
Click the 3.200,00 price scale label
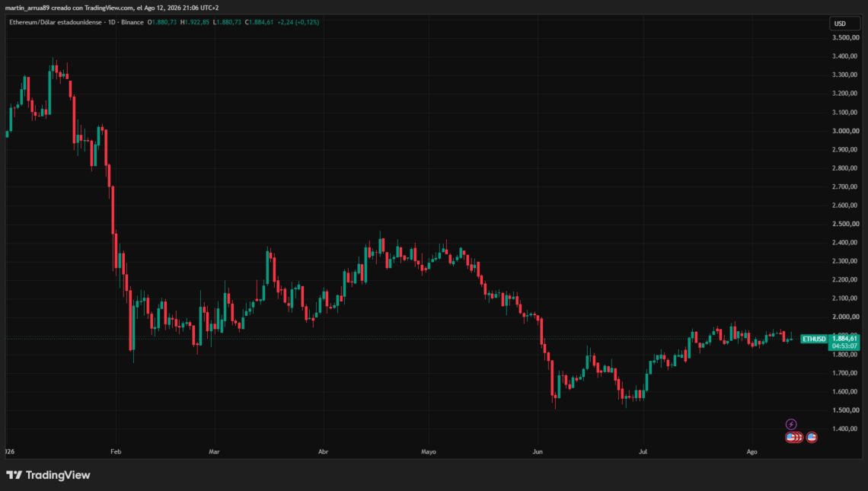pyautogui.click(x=845, y=94)
